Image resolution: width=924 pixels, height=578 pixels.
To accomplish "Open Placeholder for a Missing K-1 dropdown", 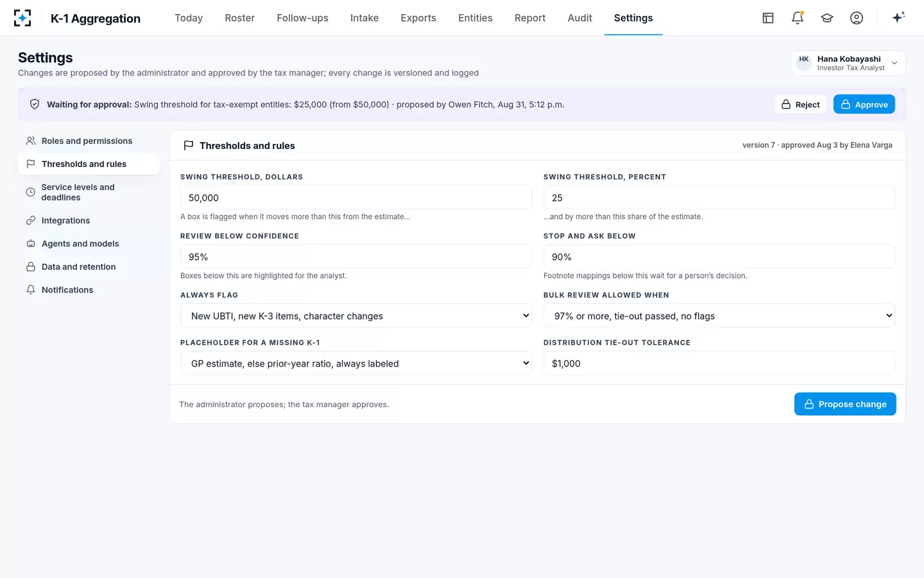I will [356, 363].
